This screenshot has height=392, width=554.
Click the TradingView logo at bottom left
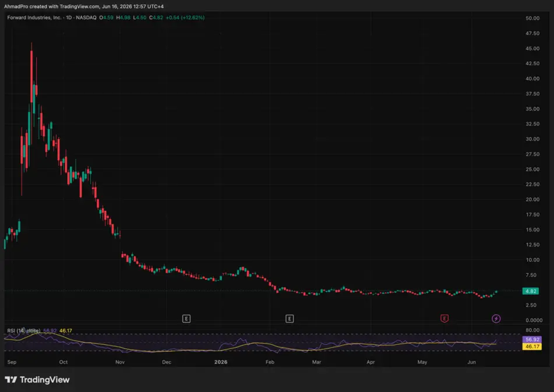coord(37,380)
